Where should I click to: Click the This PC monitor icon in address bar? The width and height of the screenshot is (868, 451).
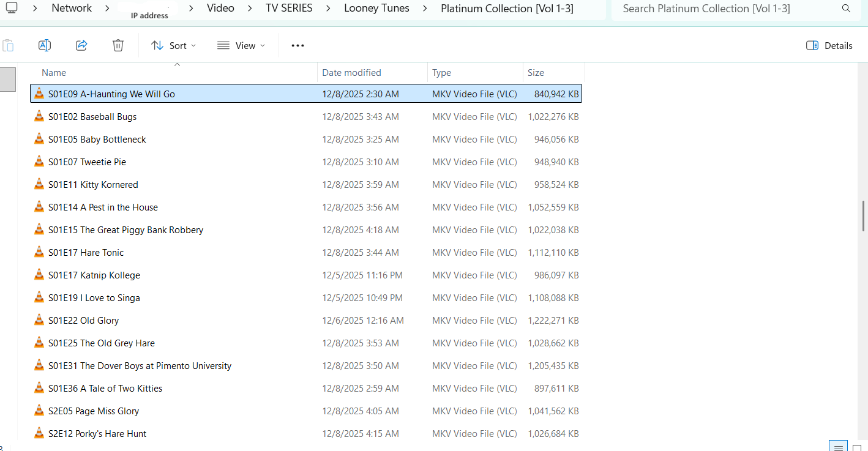[12, 8]
